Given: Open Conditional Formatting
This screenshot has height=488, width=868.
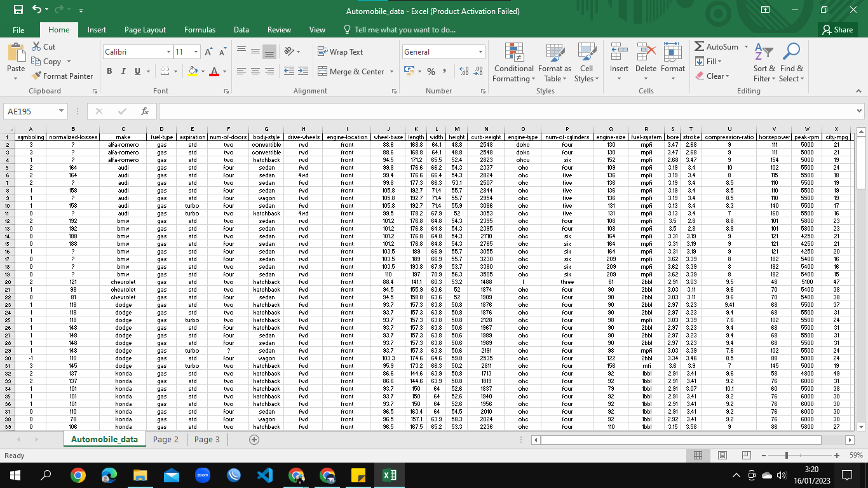Looking at the screenshot, I should [514, 63].
